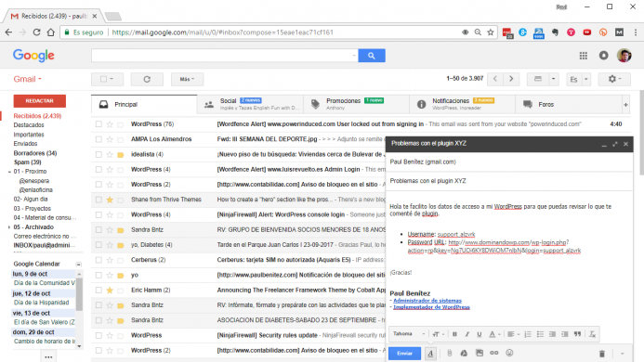Insert emoticon in compose window
This screenshot has height=362, width=644.
509,353
